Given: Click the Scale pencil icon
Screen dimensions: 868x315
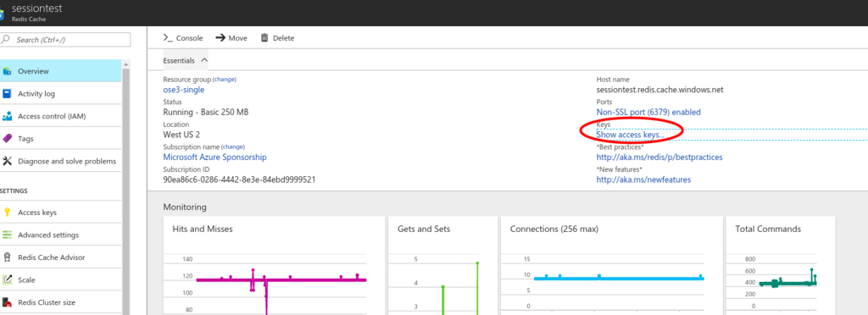Looking at the screenshot, I should pos(7,280).
